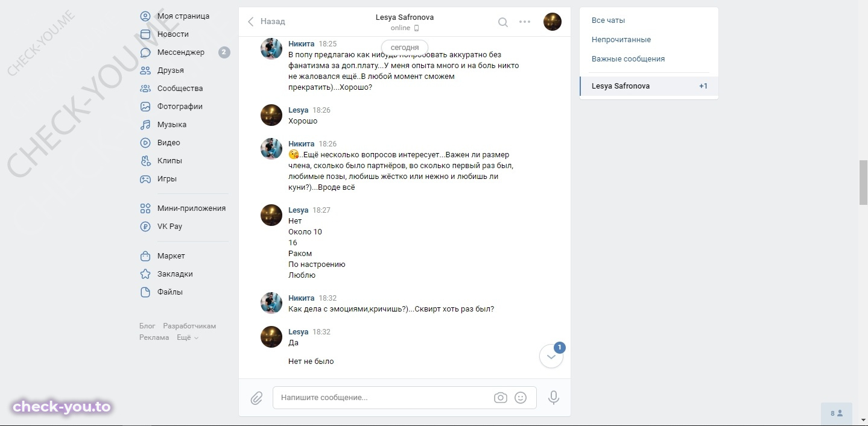Screen dimensions: 868x426
Task: Attach a file with paperclip icon
Action: click(256, 398)
